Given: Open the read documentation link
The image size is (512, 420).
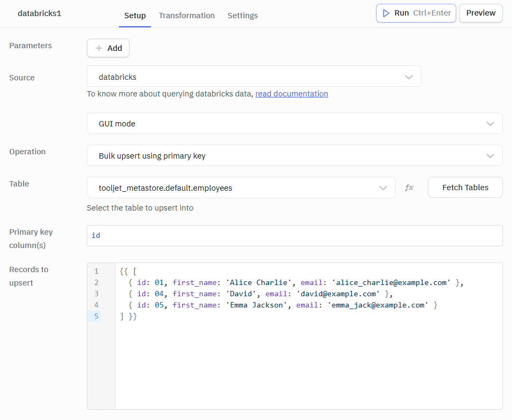Looking at the screenshot, I should coord(291,94).
